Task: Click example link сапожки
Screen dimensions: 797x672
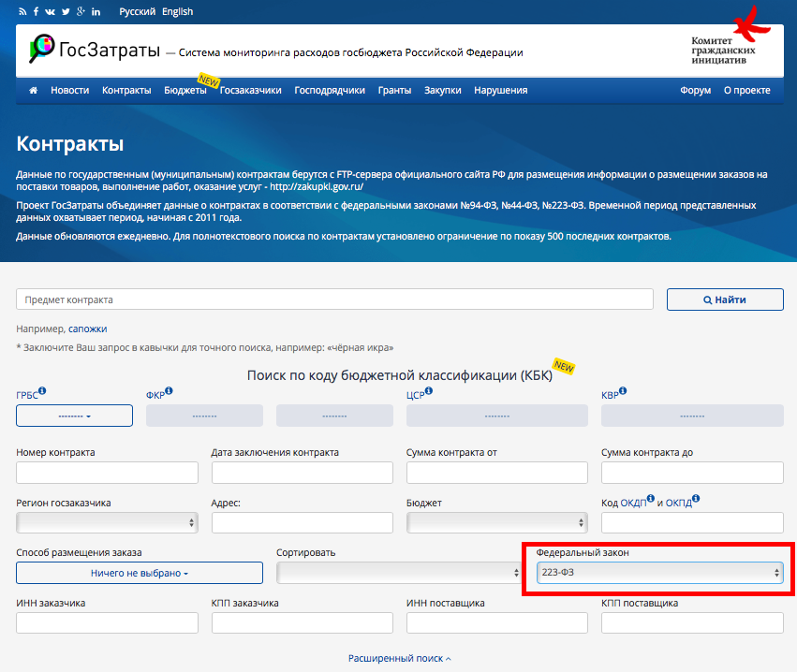Action: (87, 329)
